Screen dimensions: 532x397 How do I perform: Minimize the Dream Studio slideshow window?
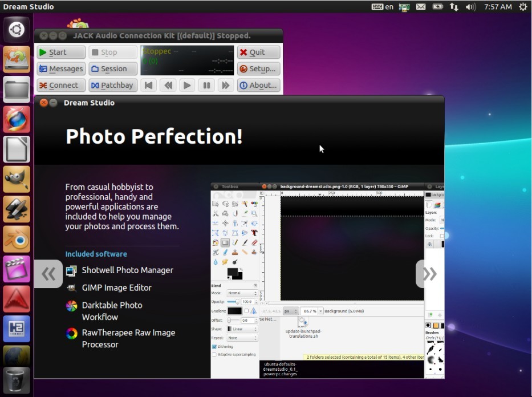coord(53,103)
